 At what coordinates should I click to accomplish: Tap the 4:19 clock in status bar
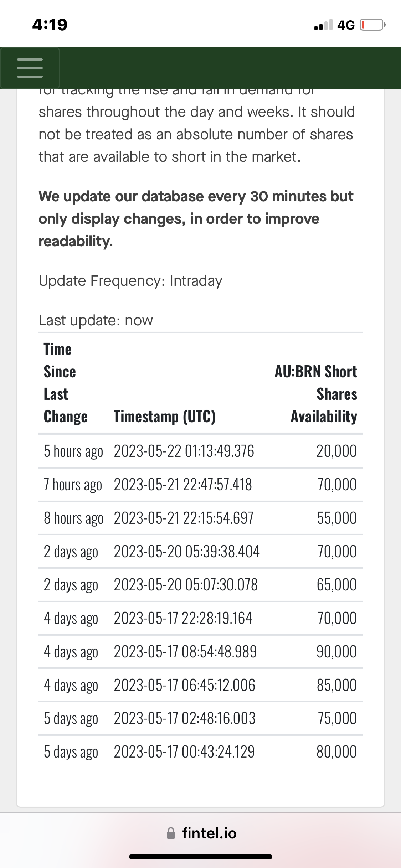click(x=50, y=25)
